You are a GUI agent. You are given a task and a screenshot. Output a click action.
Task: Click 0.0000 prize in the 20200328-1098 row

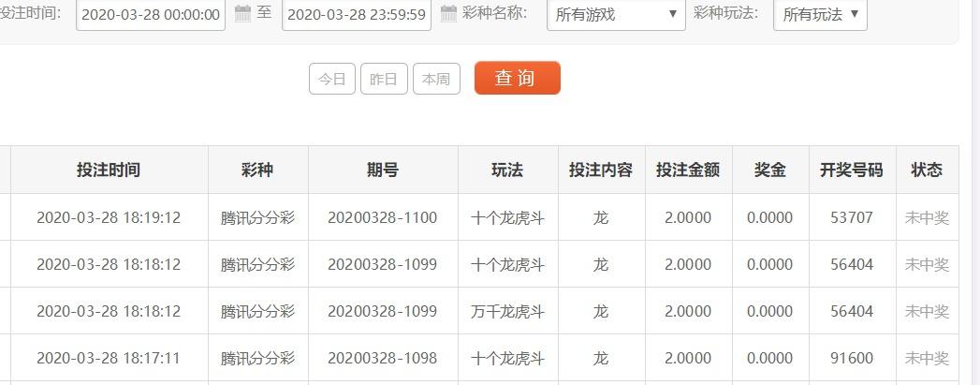770,358
